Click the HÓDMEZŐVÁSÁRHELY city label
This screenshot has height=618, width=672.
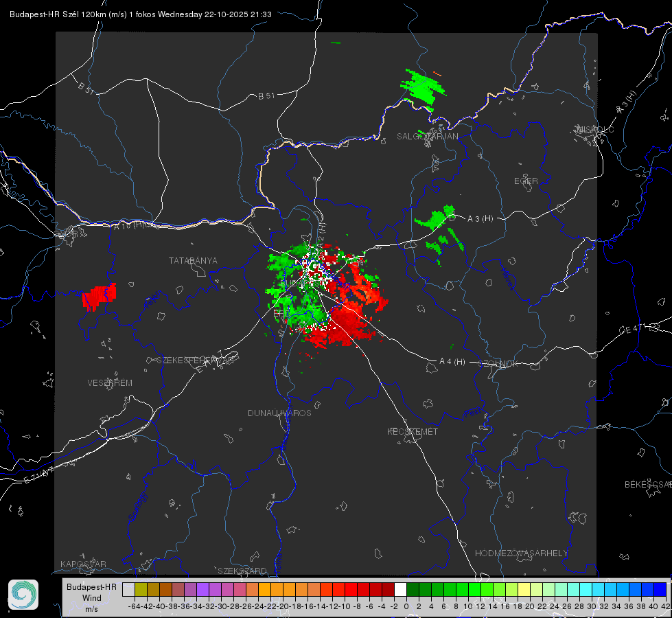[521, 553]
